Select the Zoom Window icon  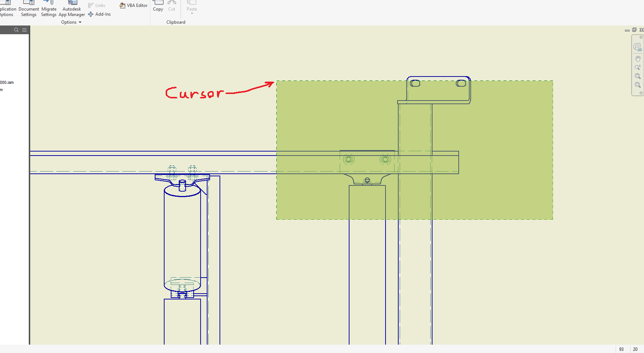click(x=638, y=85)
